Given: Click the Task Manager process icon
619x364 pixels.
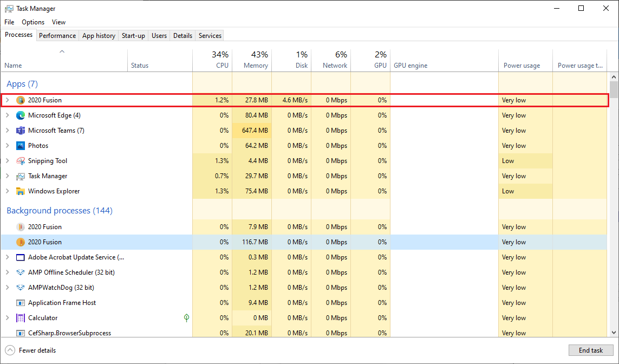Looking at the screenshot, I should pyautogui.click(x=21, y=176).
